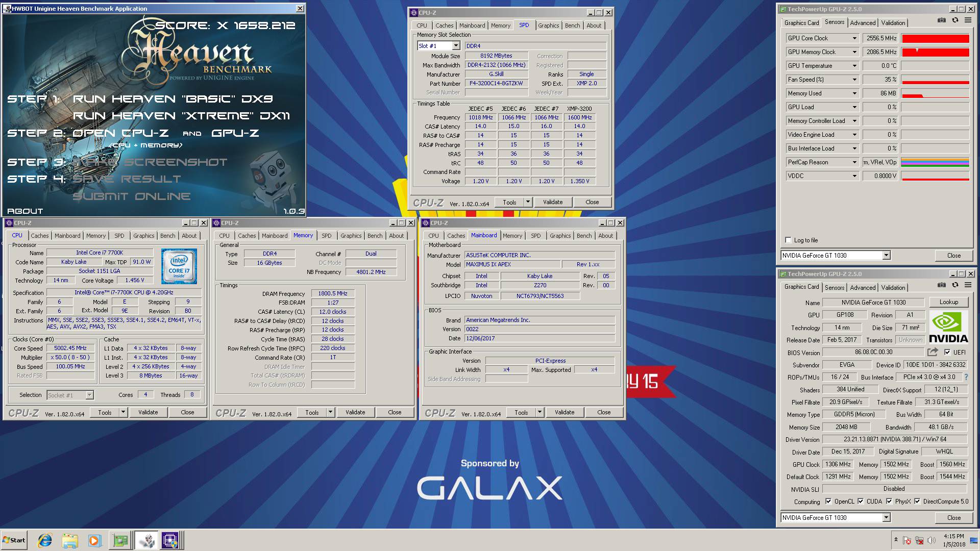This screenshot has width=980, height=551.
Task: Click the camera icon in GPU-Z Graphics Card window
Action: point(941,285)
